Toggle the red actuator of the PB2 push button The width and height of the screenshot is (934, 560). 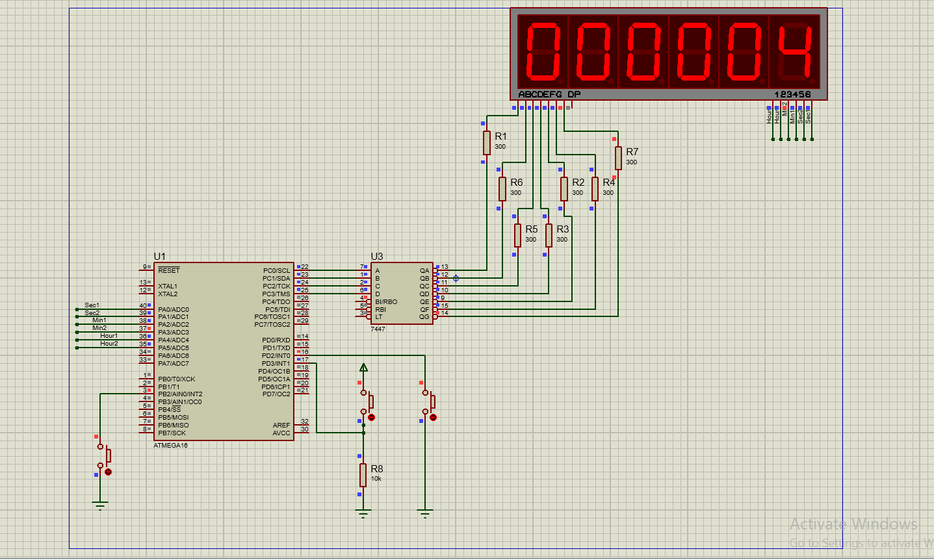[109, 472]
